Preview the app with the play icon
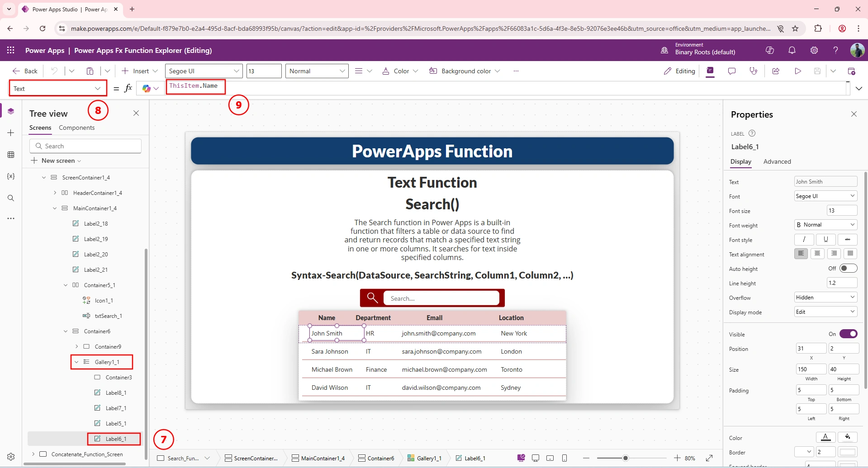The image size is (868, 468). (798, 71)
